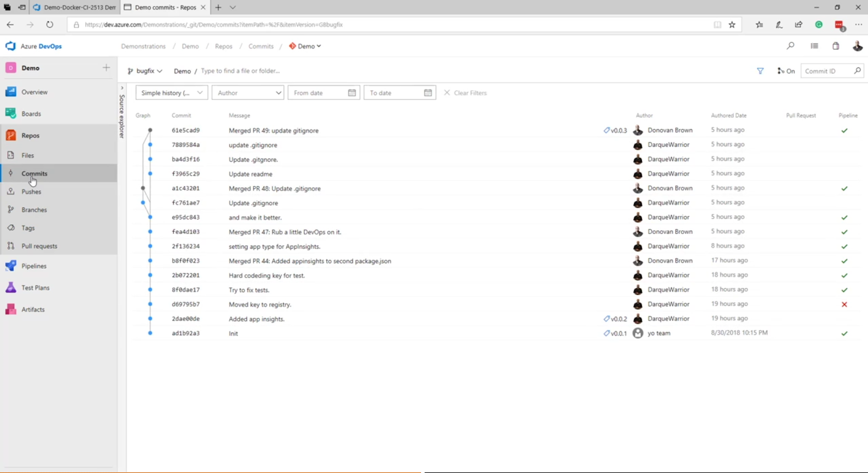Open commit 61e5cad9 link
868x473 pixels.
click(x=186, y=130)
